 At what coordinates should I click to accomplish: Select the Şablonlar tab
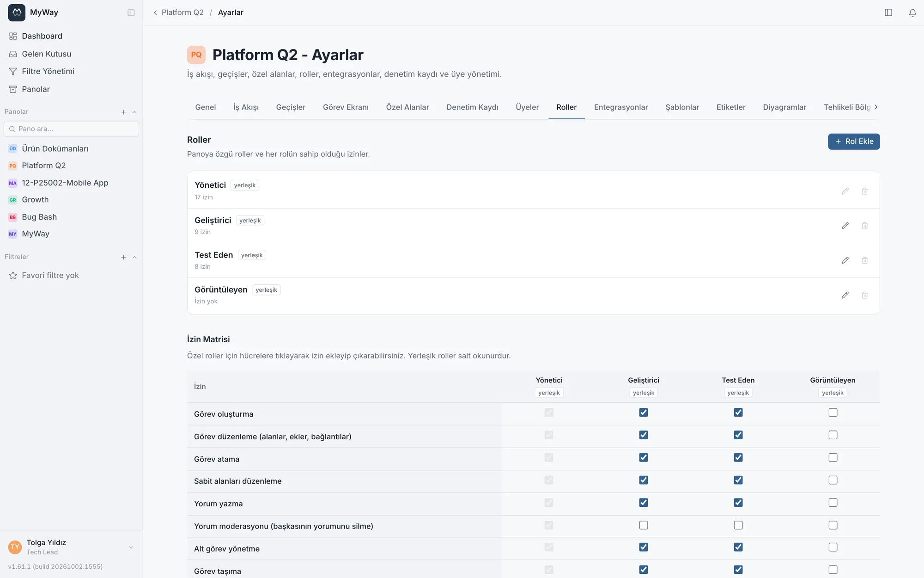click(682, 107)
